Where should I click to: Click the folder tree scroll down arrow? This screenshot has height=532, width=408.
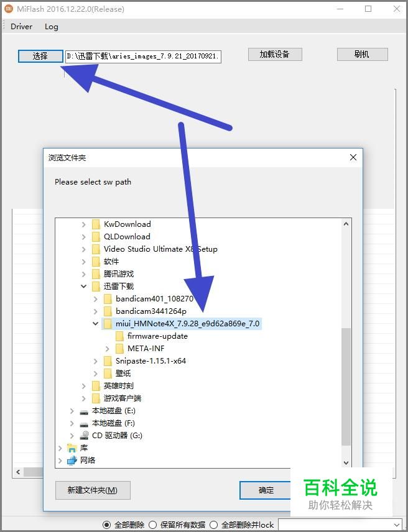coord(346,463)
